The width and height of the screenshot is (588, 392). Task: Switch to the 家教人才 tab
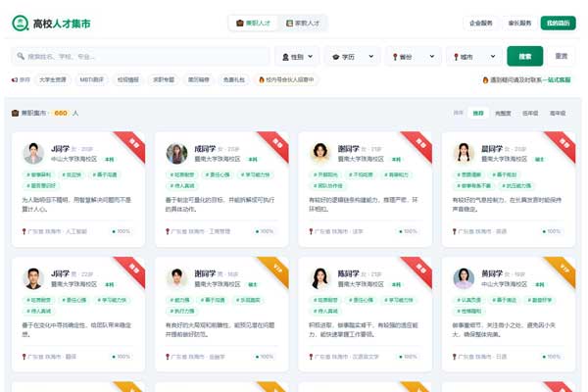303,24
